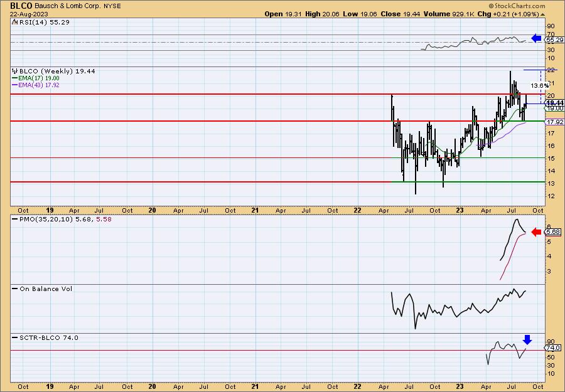Click the 19.00 EMA tag on price axis
The height and width of the screenshot is (392, 565).
tap(556, 109)
